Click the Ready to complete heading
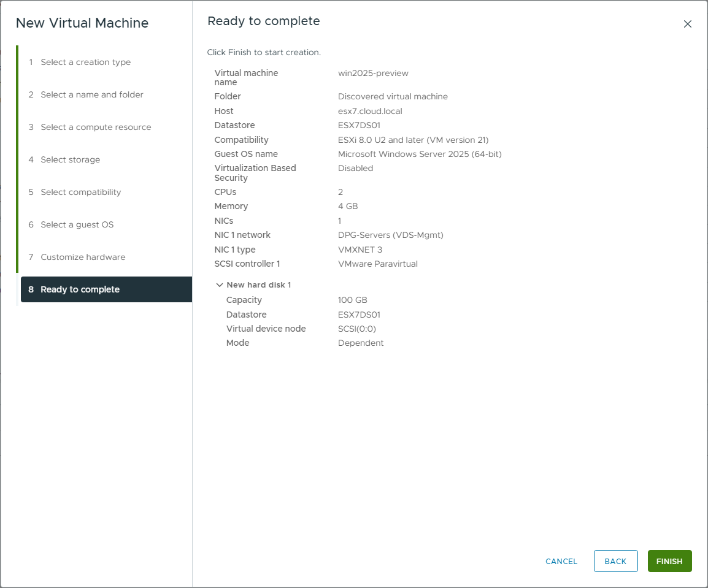 (x=264, y=21)
